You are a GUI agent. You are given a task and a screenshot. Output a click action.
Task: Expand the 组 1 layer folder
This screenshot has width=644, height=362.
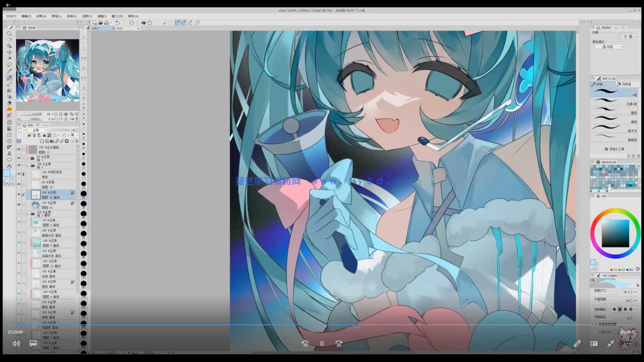pos(28,158)
